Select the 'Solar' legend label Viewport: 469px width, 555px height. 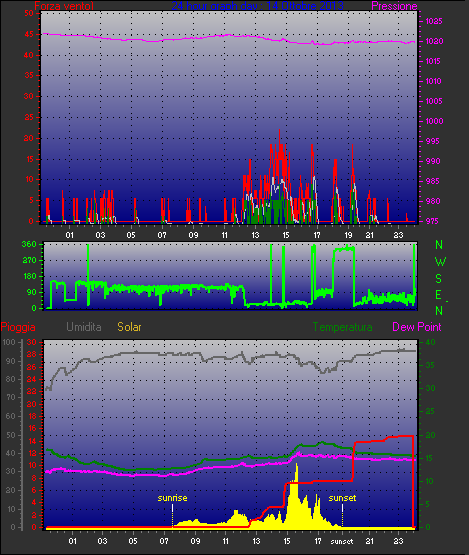click(x=129, y=327)
